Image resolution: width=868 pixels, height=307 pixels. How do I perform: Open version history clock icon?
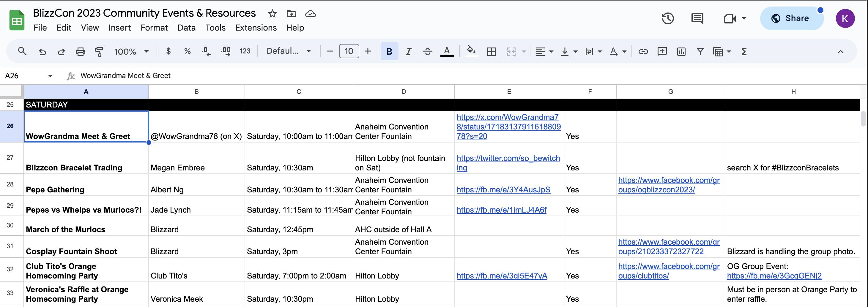click(x=668, y=18)
